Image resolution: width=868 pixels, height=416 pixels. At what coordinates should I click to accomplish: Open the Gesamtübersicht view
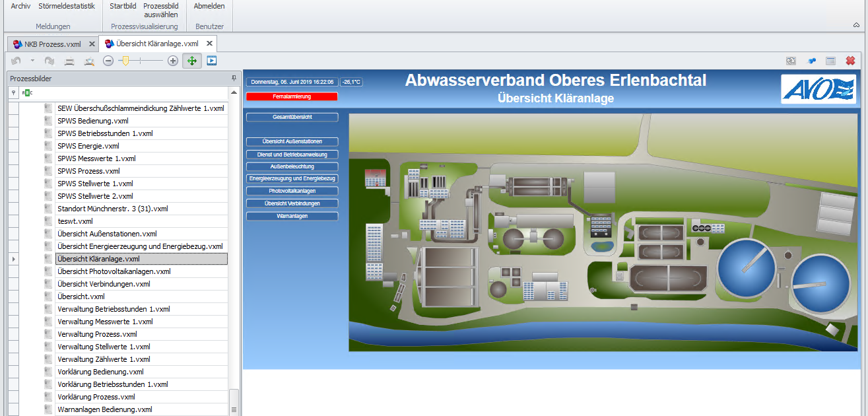[292, 117]
